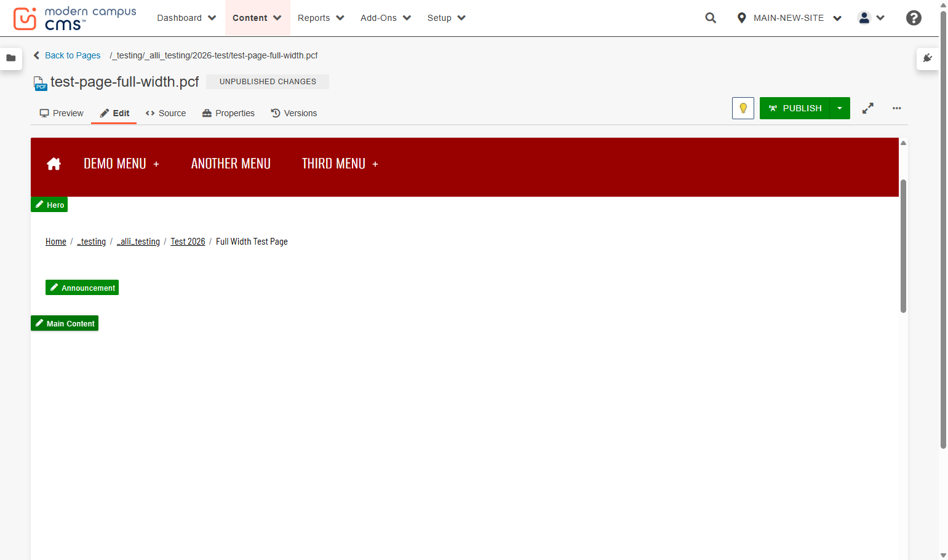
Task: Switch to the Preview tab
Action: click(x=61, y=113)
